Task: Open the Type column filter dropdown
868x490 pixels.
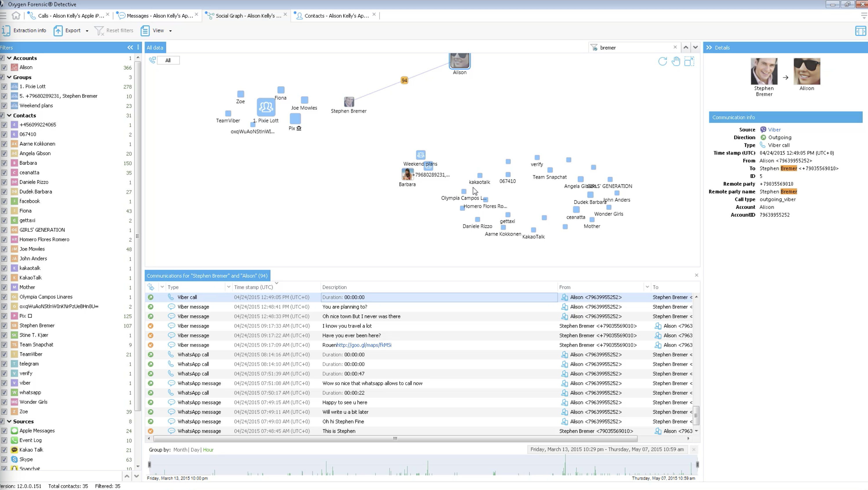Action: click(x=228, y=287)
